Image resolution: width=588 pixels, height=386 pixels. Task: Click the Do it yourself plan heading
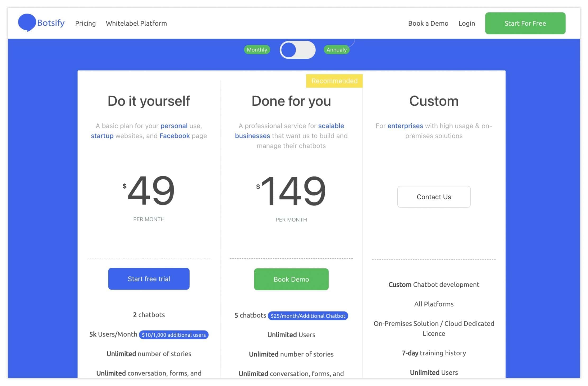coord(149,101)
